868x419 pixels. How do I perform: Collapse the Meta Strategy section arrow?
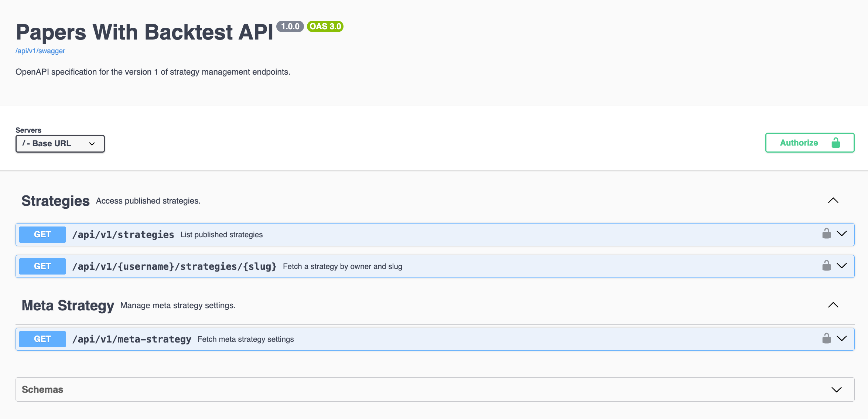coord(833,305)
